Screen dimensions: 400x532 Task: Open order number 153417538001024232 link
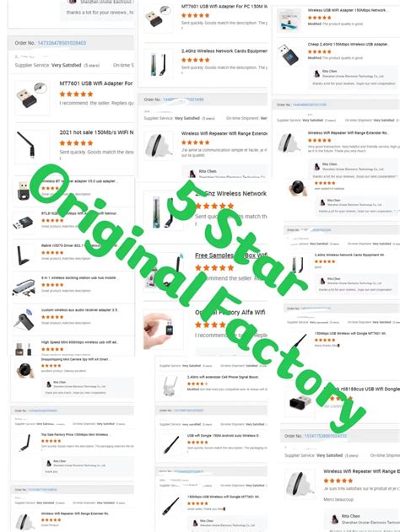(x=326, y=436)
